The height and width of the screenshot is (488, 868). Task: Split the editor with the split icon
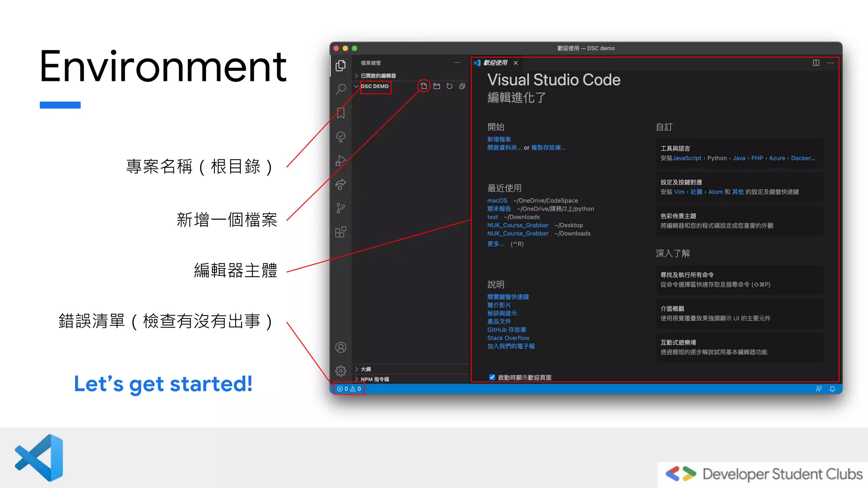point(816,63)
